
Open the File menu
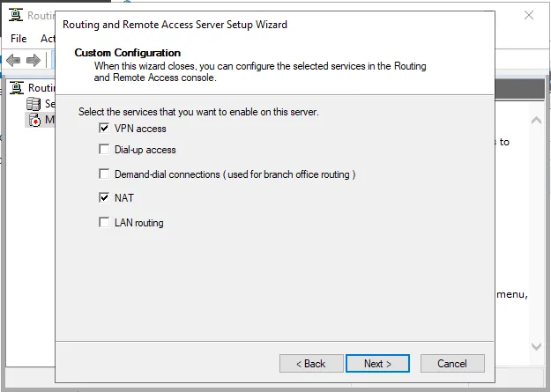click(19, 39)
